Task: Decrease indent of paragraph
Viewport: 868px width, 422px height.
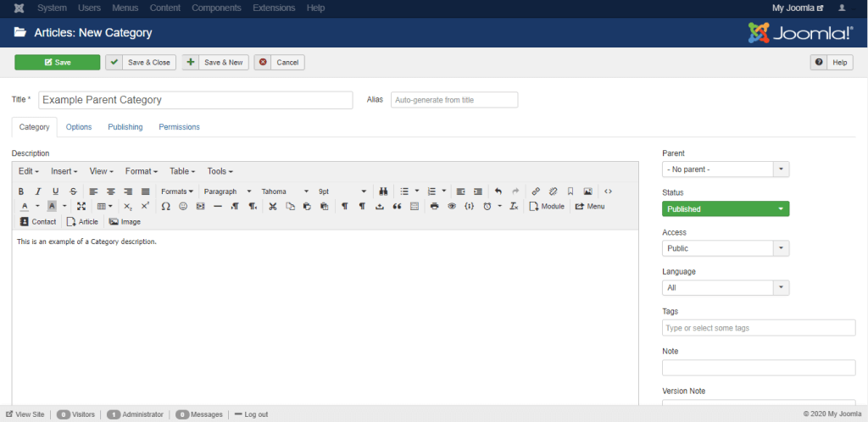Action: [x=460, y=192]
